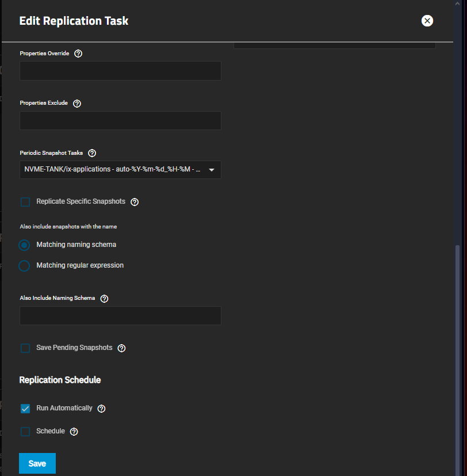Uncheck the Run Automatically checkbox

click(25, 409)
